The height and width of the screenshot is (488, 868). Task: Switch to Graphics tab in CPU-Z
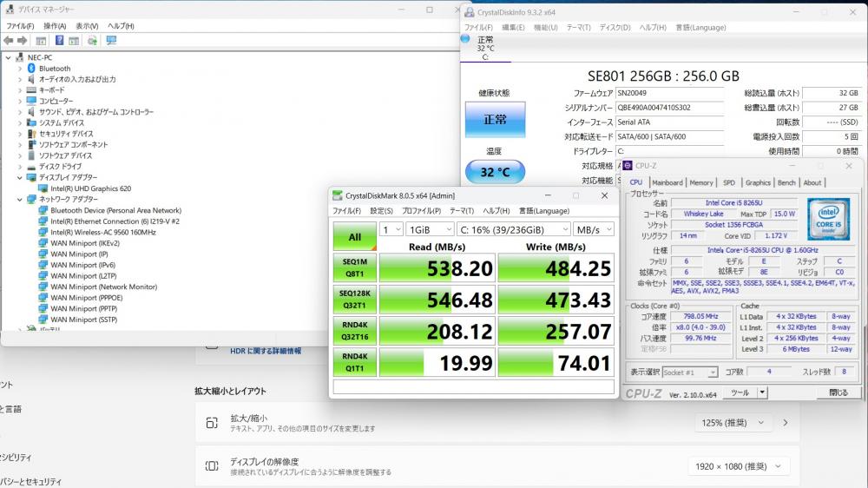(x=758, y=182)
